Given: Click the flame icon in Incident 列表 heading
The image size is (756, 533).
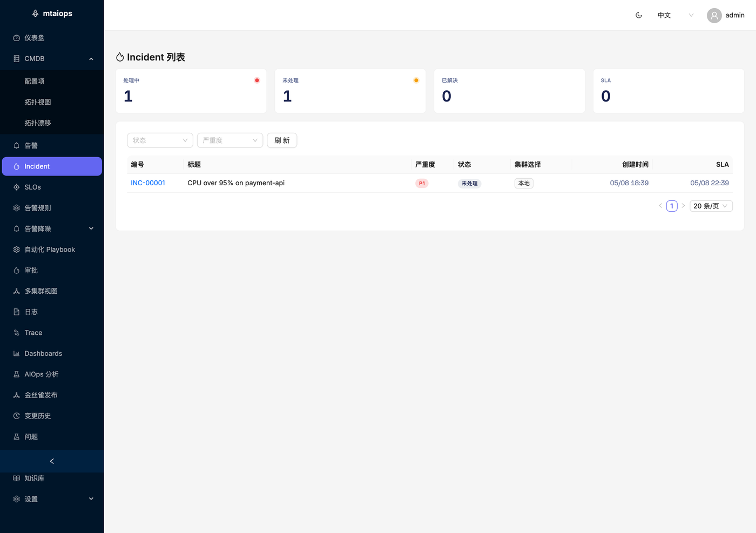Looking at the screenshot, I should [x=120, y=57].
